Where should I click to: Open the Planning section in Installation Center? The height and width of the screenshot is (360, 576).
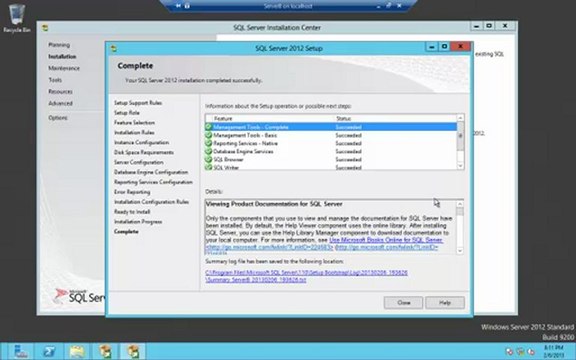click(x=59, y=45)
